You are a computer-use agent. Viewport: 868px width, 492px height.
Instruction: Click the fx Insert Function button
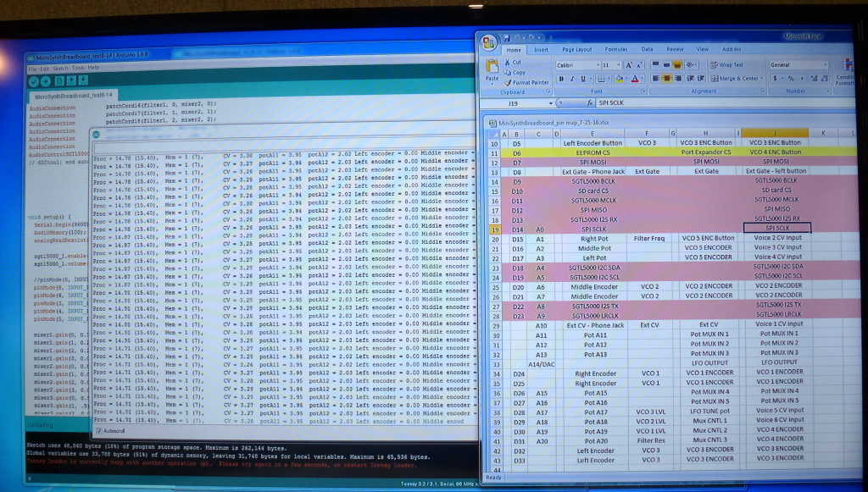coord(590,102)
